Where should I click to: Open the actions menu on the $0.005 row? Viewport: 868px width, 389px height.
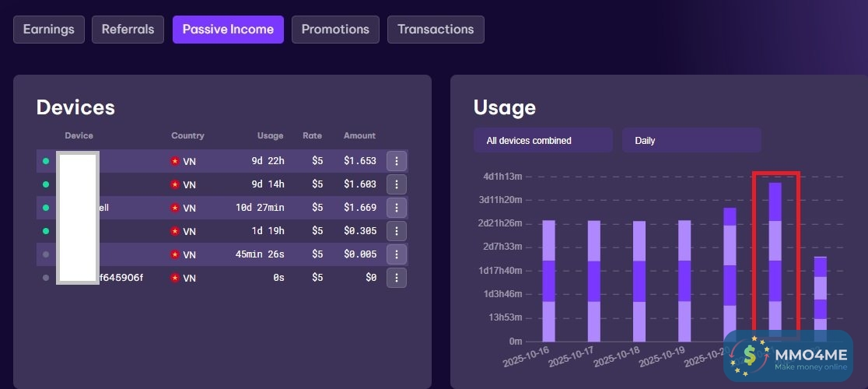pos(397,254)
